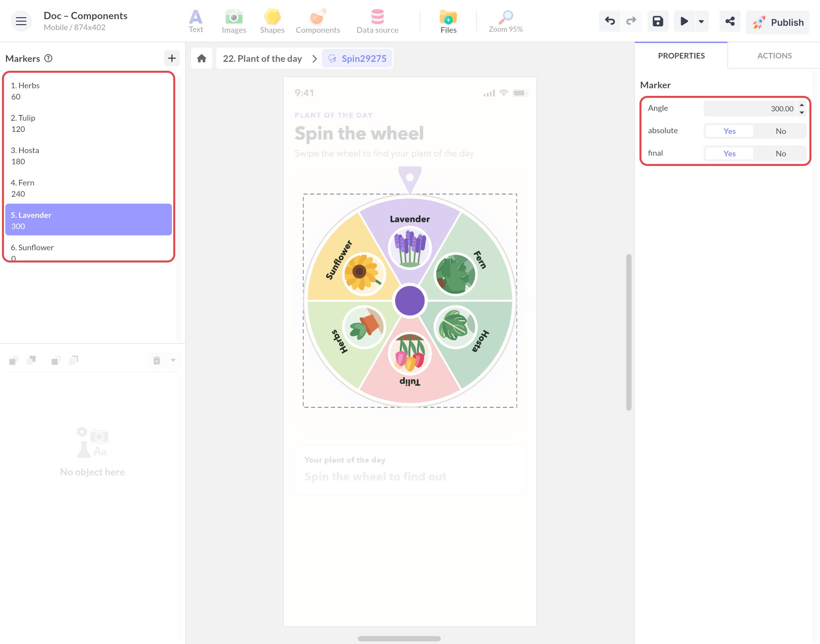
Task: Click the Zoom 95% magnifier
Action: point(506,21)
